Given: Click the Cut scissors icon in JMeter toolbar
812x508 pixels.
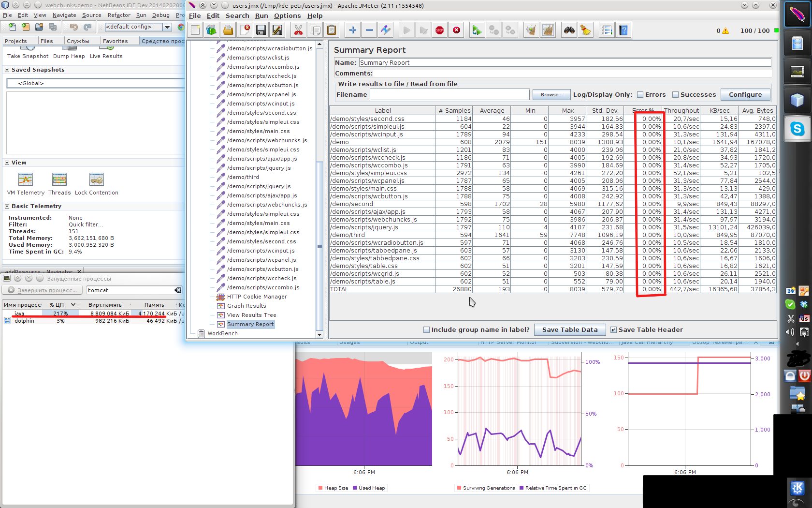Looking at the screenshot, I should point(298,30).
